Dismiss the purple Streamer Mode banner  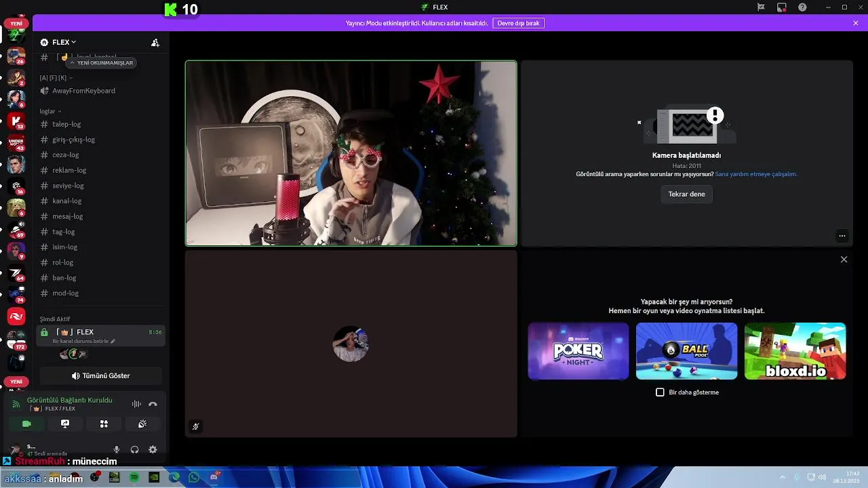click(856, 23)
